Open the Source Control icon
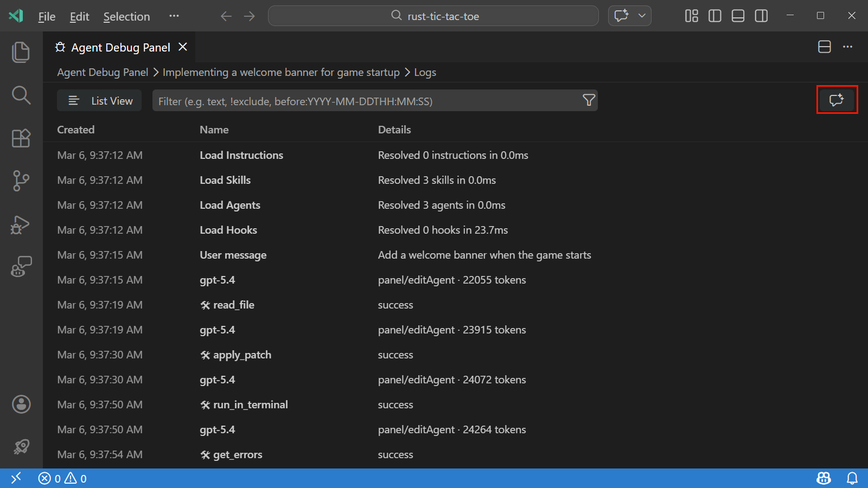This screenshot has height=488, width=868. point(21,181)
